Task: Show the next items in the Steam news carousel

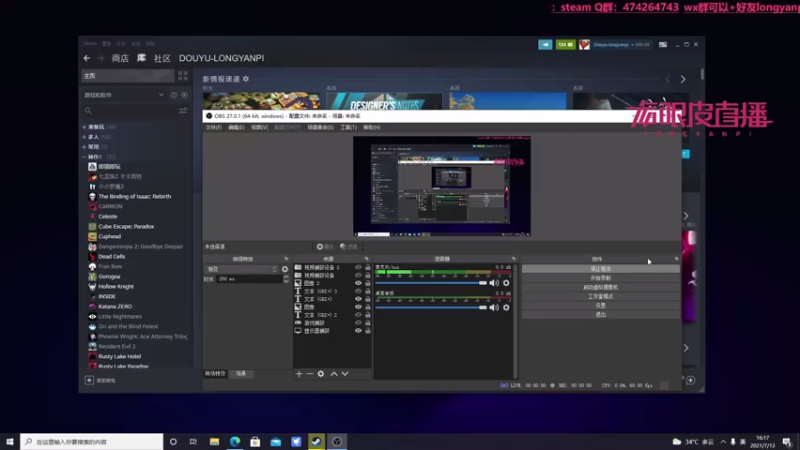Action: click(683, 80)
